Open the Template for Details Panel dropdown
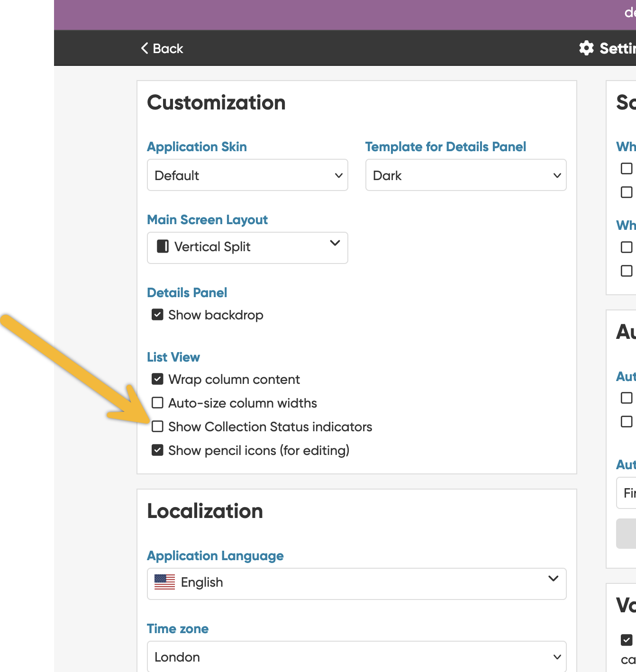This screenshot has height=672, width=636. pyautogui.click(x=465, y=175)
